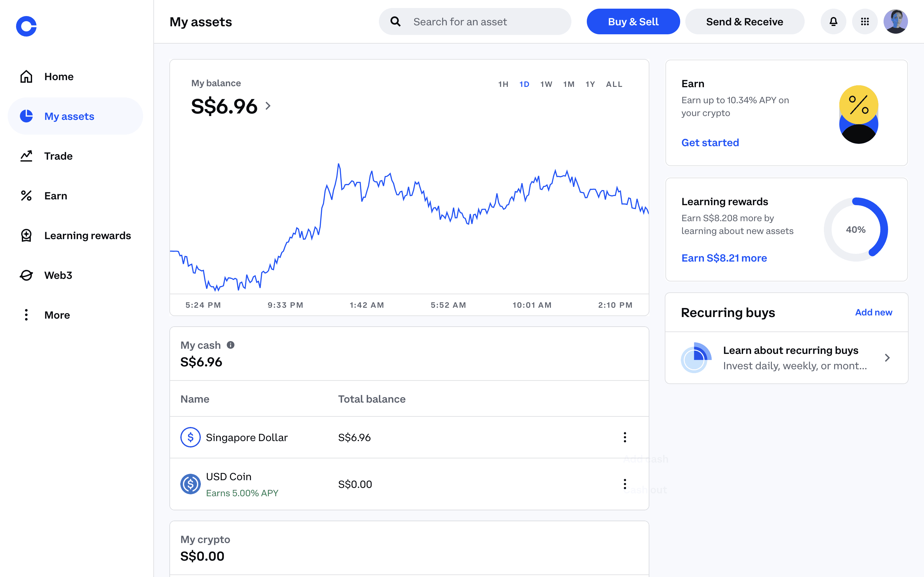Open the apps grid menu icon
This screenshot has height=577, width=924.
[x=865, y=22]
